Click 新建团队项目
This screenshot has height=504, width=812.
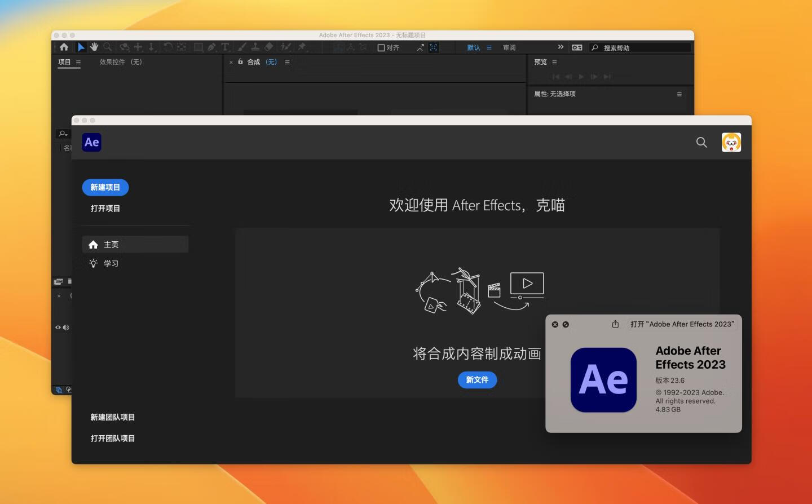113,417
